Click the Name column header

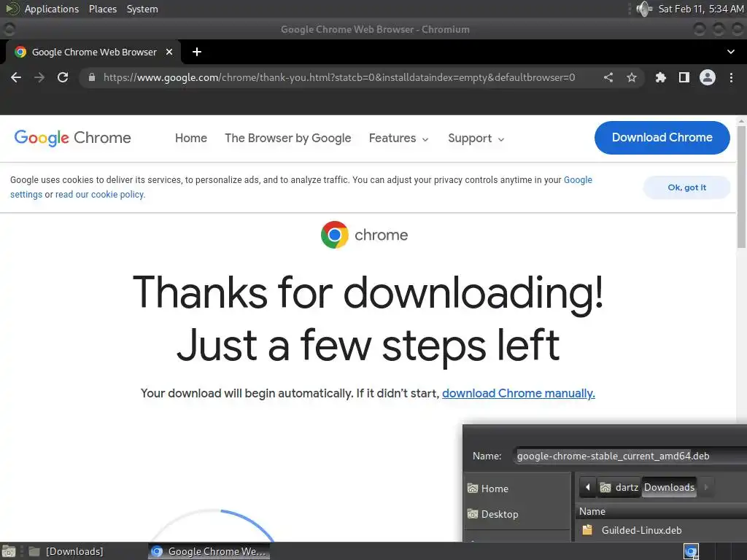(661, 511)
